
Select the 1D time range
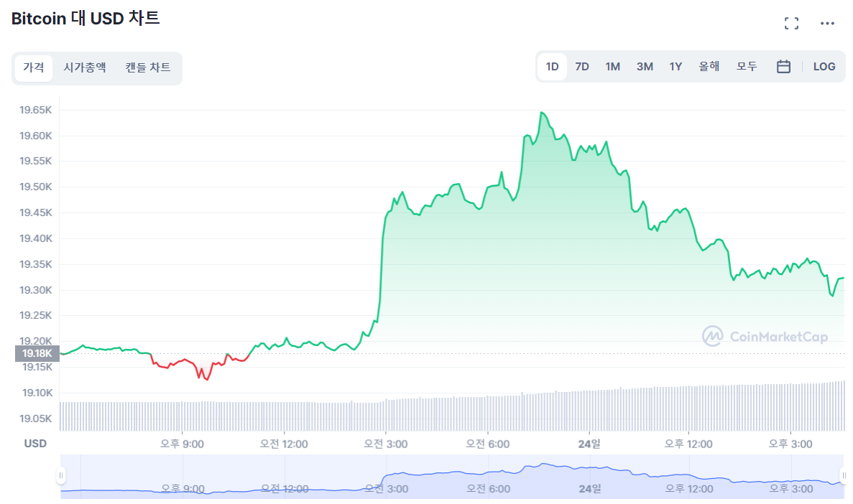552,66
